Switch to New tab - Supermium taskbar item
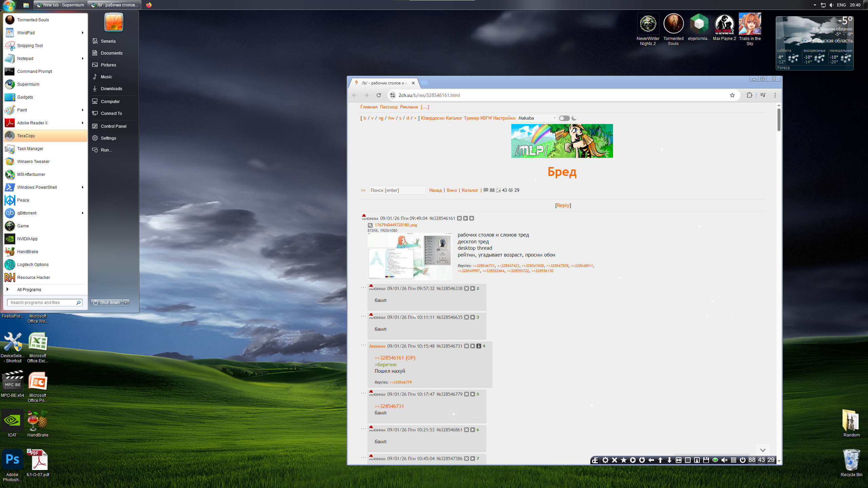 61,5
